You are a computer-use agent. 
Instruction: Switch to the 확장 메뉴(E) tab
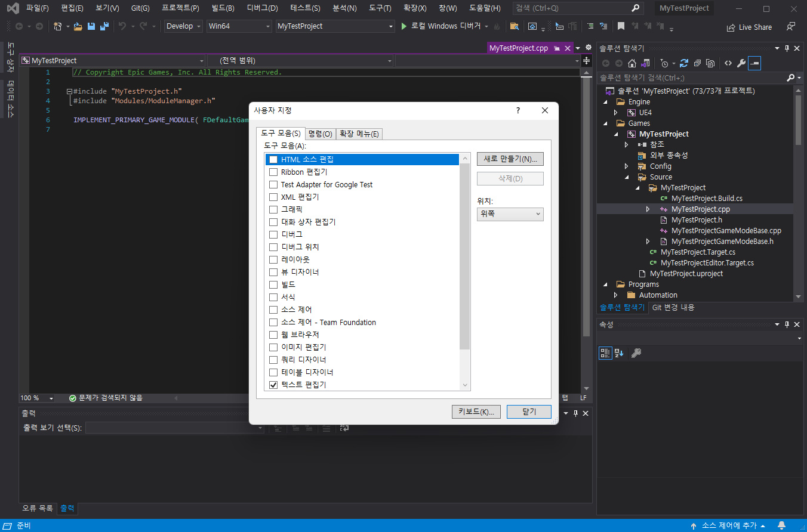pyautogui.click(x=359, y=134)
